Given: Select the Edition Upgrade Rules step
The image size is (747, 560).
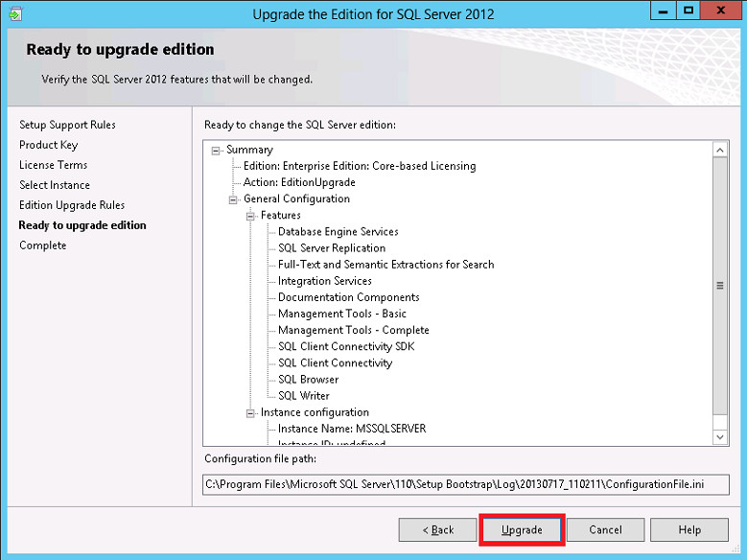Looking at the screenshot, I should point(72,205).
